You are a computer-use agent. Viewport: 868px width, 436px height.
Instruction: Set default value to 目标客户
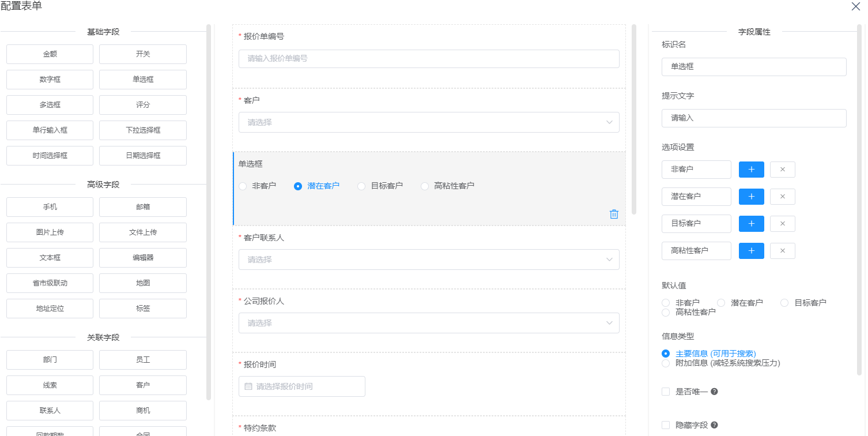click(x=784, y=303)
